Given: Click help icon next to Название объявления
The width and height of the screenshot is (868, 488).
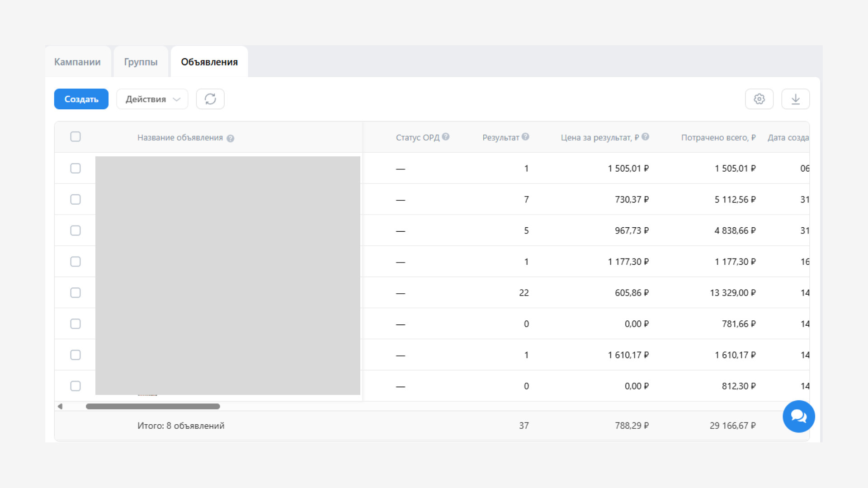Looking at the screenshot, I should pos(230,138).
